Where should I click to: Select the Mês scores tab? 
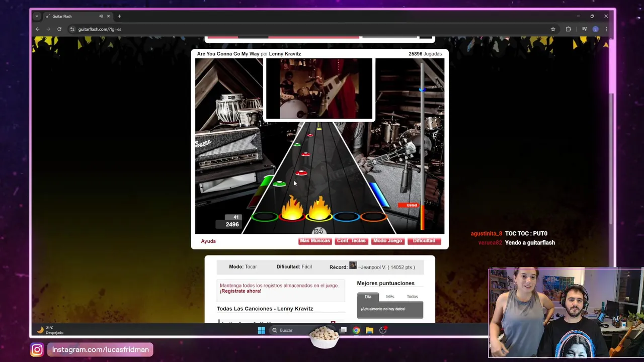pyautogui.click(x=390, y=297)
